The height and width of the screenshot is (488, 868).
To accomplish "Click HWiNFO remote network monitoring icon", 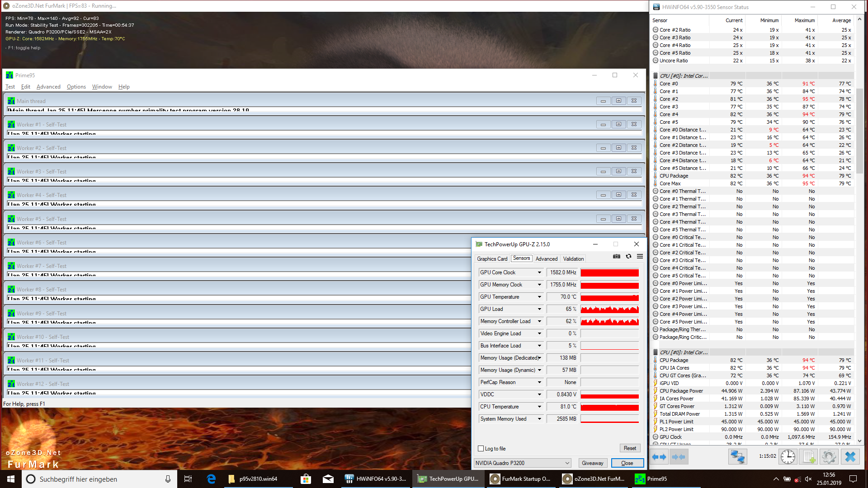I will click(737, 457).
